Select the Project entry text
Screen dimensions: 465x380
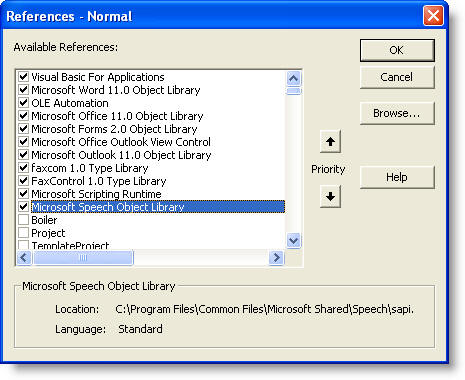tap(48, 233)
